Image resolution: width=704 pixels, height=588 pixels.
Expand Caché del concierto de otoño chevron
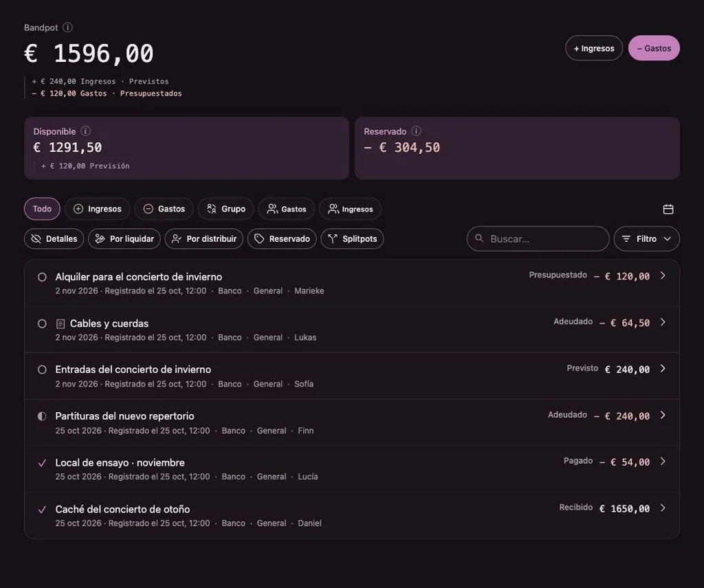(663, 508)
